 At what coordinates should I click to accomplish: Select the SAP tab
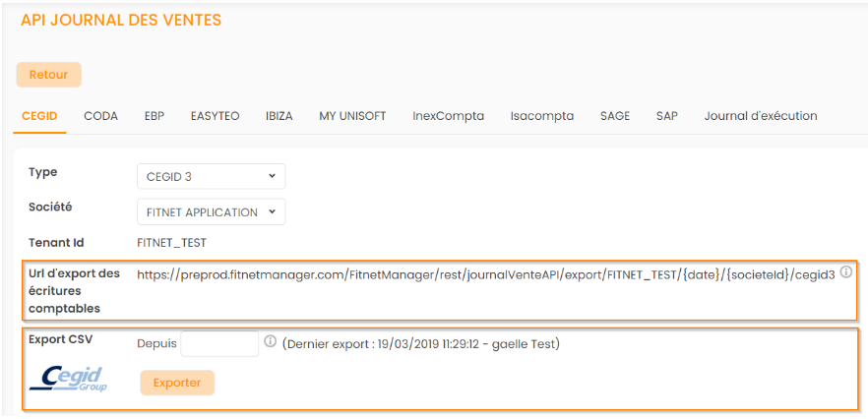tap(666, 116)
